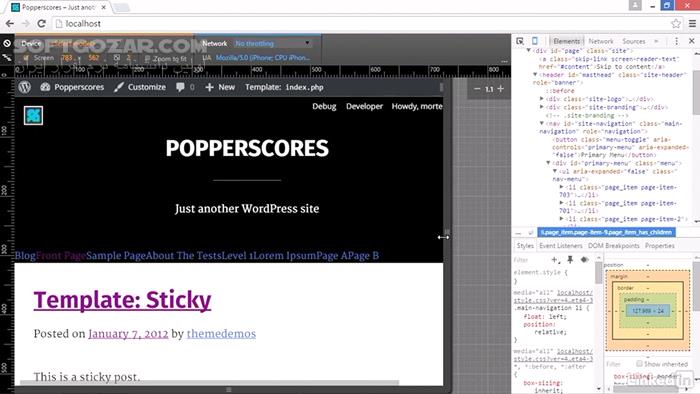Click the UA Mozilla/5.0 string field
The image size is (700, 394).
(263, 58)
